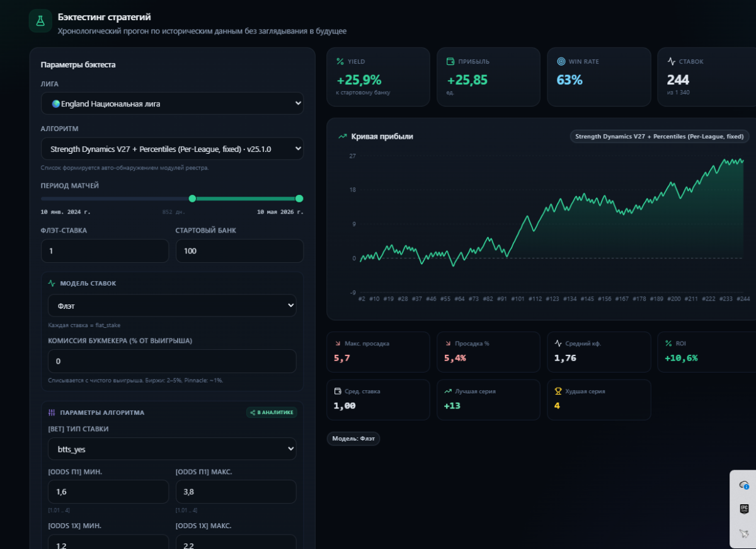Click the sliders icon beside Параметры алгоритма

point(52,413)
